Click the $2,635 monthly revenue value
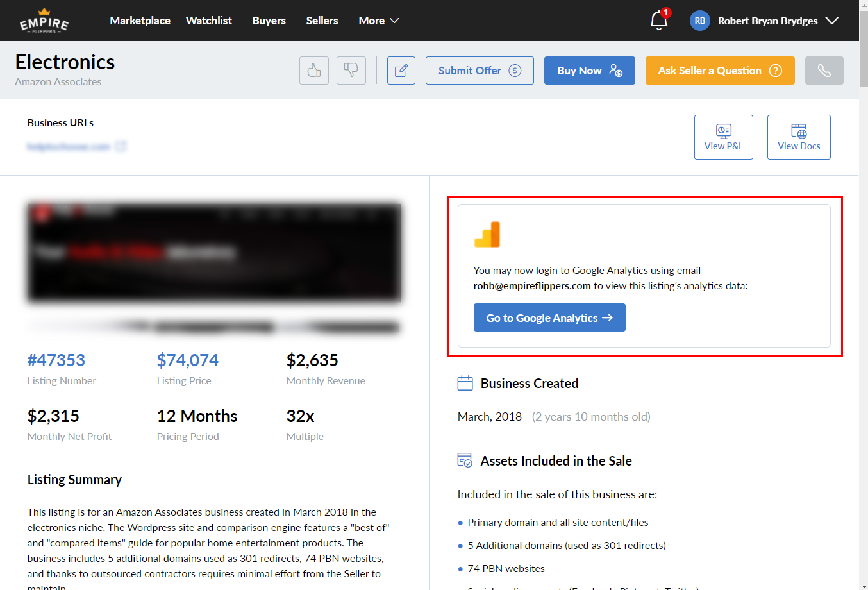 (x=312, y=360)
